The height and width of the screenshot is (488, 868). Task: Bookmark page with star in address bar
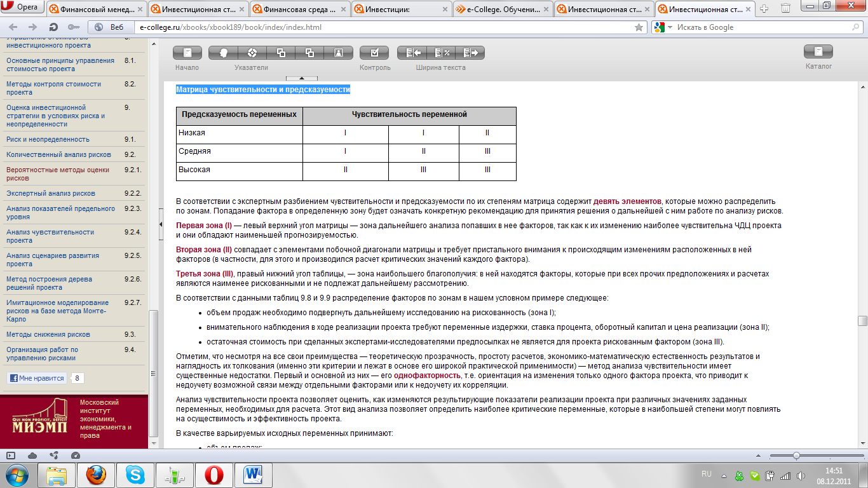point(639,27)
